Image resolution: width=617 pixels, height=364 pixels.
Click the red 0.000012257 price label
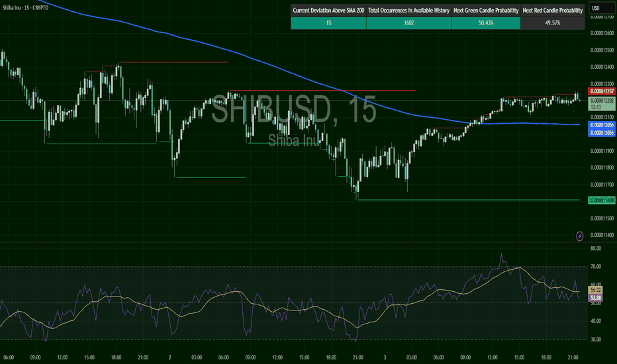point(602,91)
